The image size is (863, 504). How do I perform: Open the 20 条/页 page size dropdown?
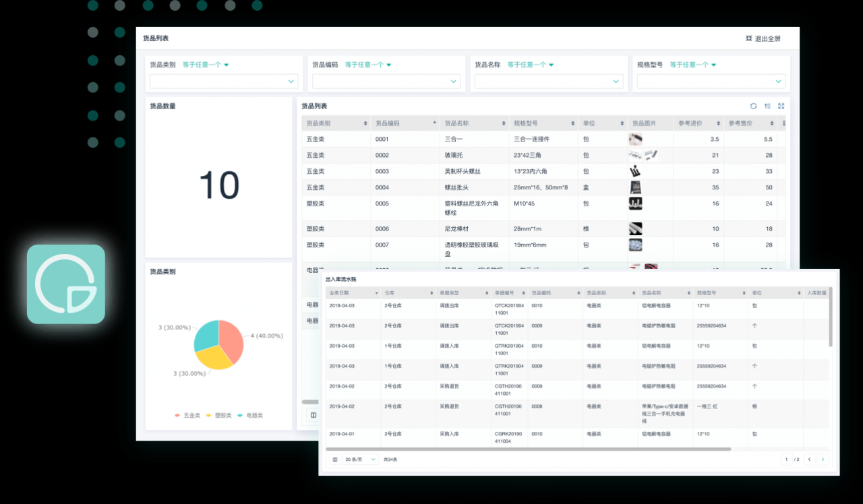click(361, 460)
